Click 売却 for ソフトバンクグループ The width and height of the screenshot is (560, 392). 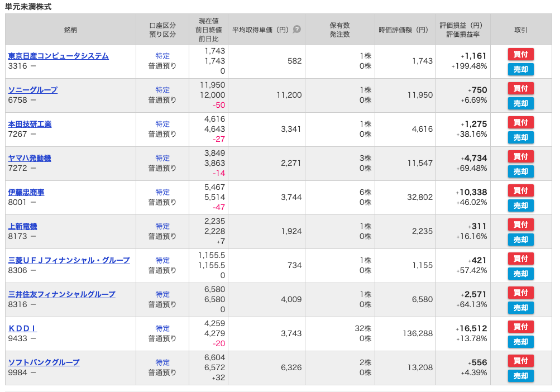[x=521, y=376]
